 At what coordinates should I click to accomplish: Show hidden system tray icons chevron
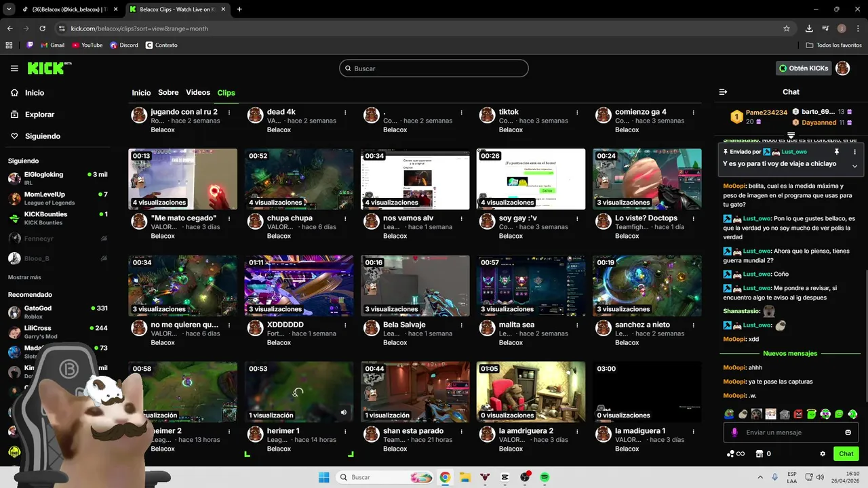pyautogui.click(x=760, y=477)
